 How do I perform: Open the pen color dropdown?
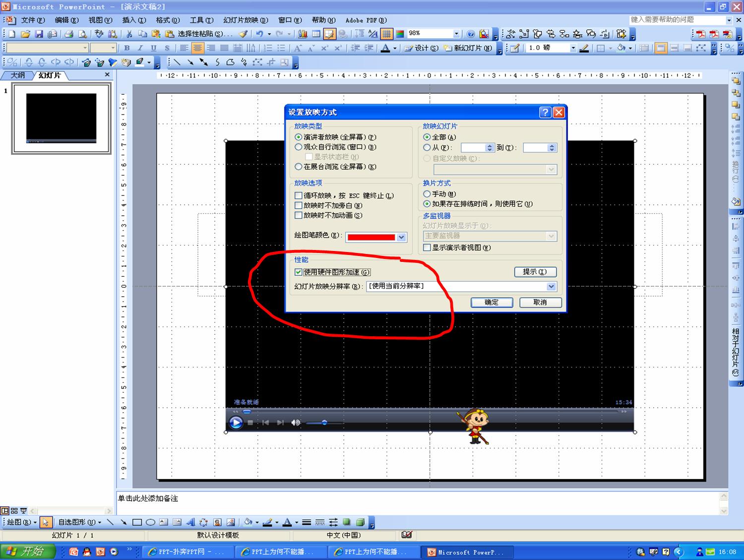tap(401, 237)
